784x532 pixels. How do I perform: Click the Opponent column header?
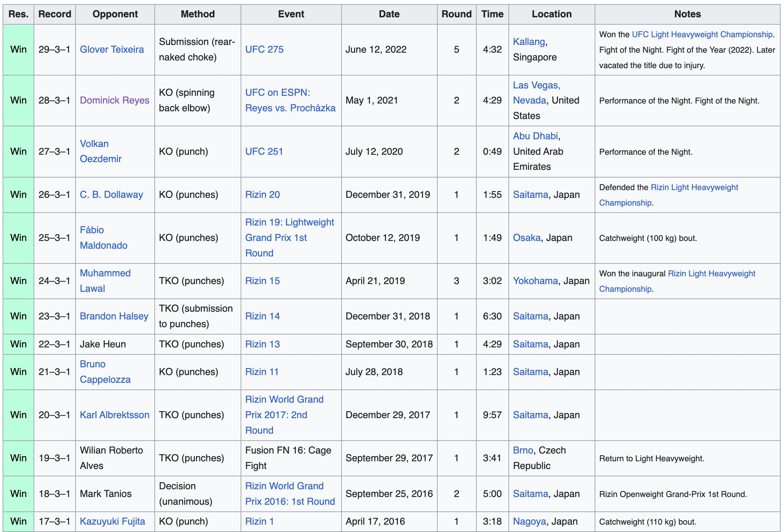tap(115, 14)
